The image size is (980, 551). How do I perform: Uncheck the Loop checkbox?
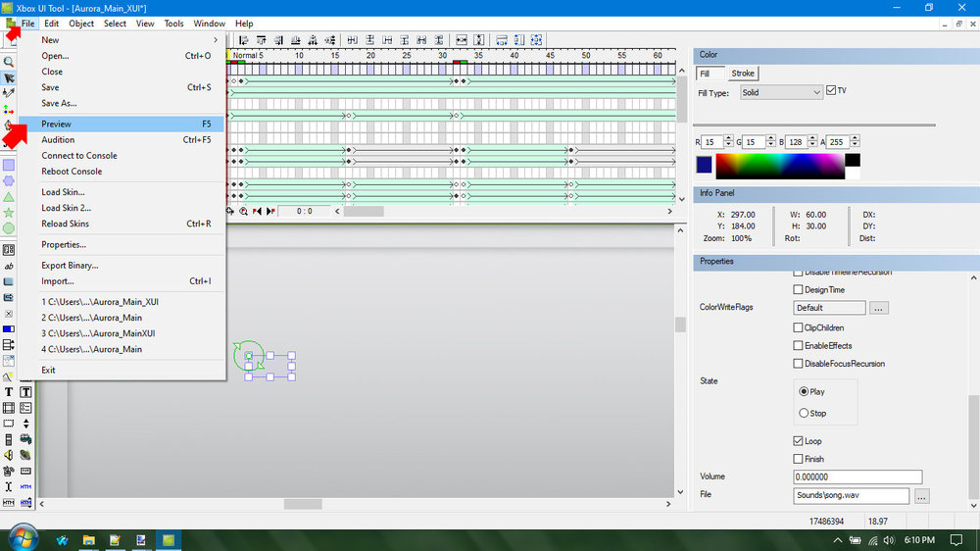(x=798, y=441)
